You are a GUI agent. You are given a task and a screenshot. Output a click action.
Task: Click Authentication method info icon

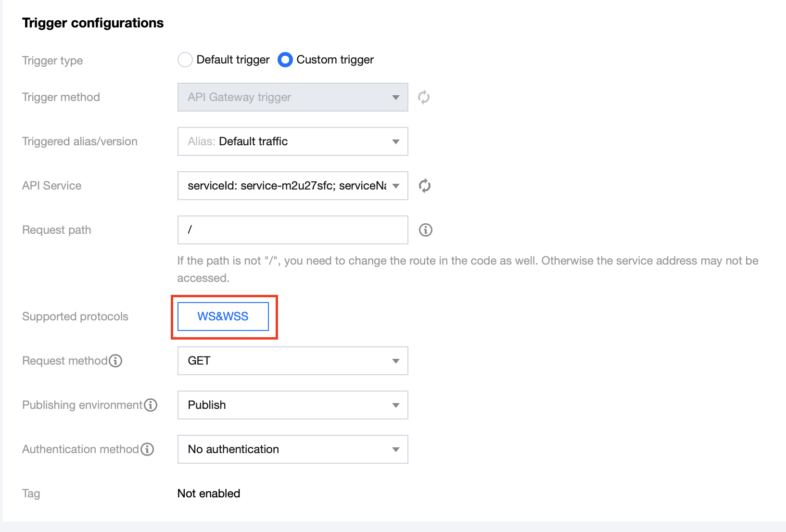click(x=147, y=449)
